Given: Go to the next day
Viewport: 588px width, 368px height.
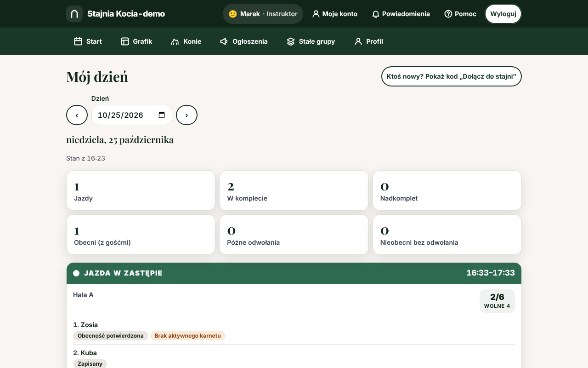Looking at the screenshot, I should (x=187, y=115).
